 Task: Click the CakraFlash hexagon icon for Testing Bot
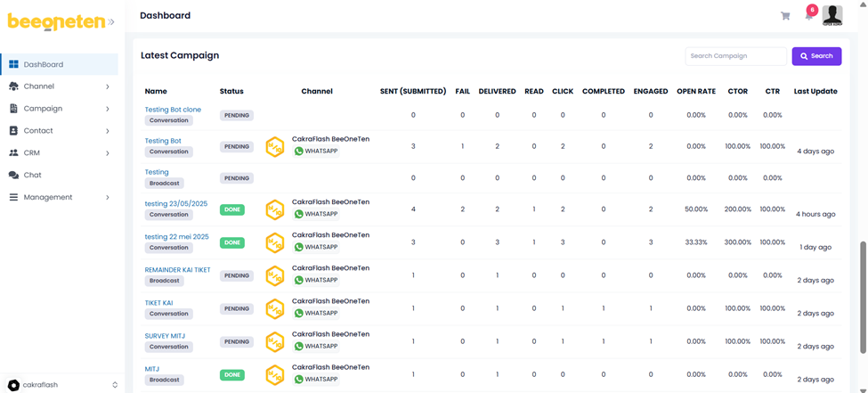click(x=275, y=147)
